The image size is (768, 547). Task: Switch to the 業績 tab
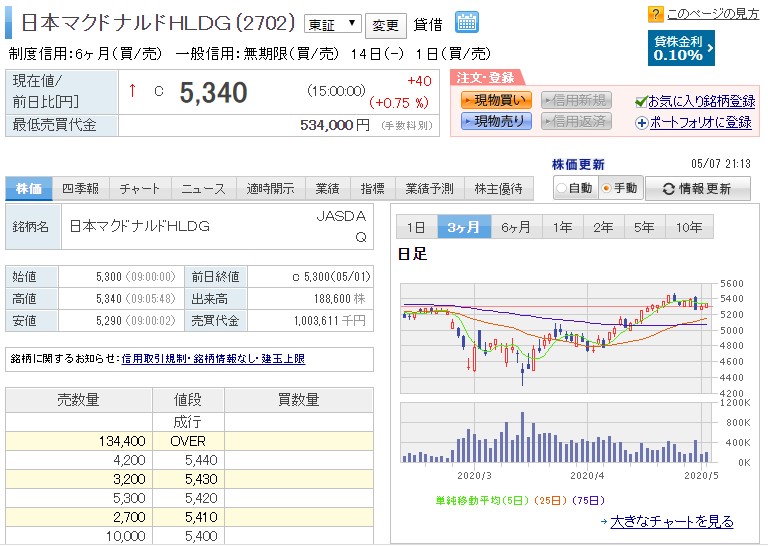tap(327, 189)
